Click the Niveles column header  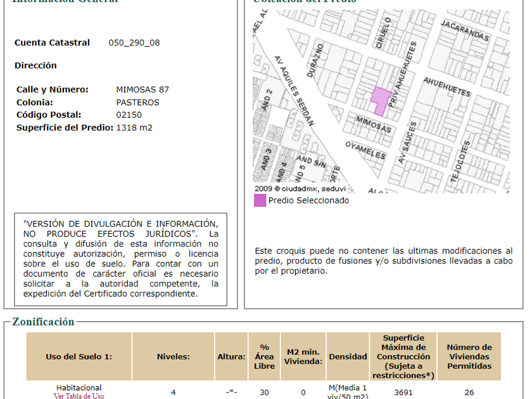coord(173,357)
